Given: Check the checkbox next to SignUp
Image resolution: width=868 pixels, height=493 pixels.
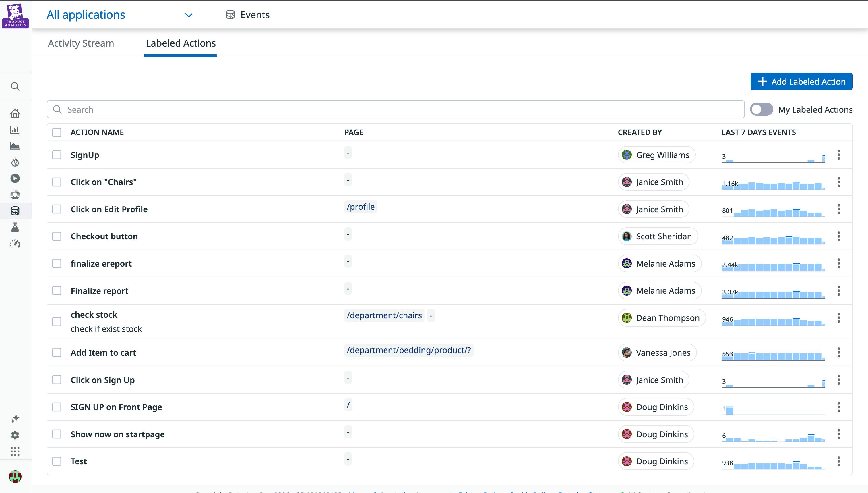Looking at the screenshot, I should [x=57, y=155].
